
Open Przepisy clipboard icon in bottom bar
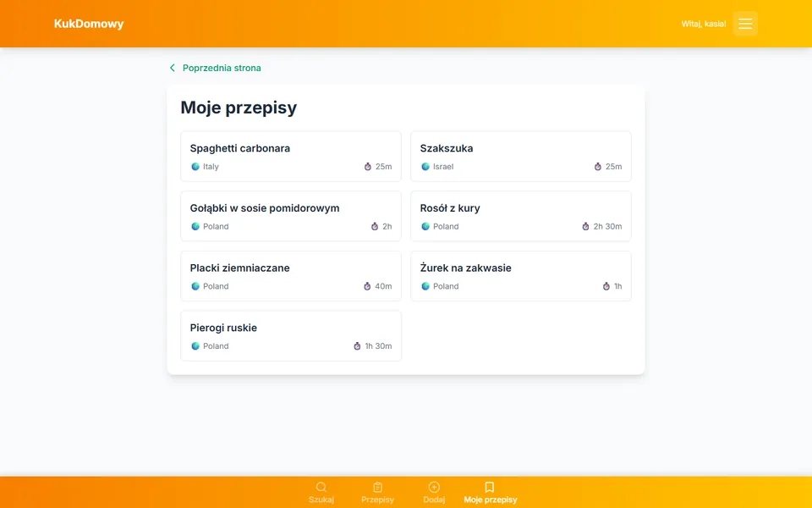[x=377, y=488]
